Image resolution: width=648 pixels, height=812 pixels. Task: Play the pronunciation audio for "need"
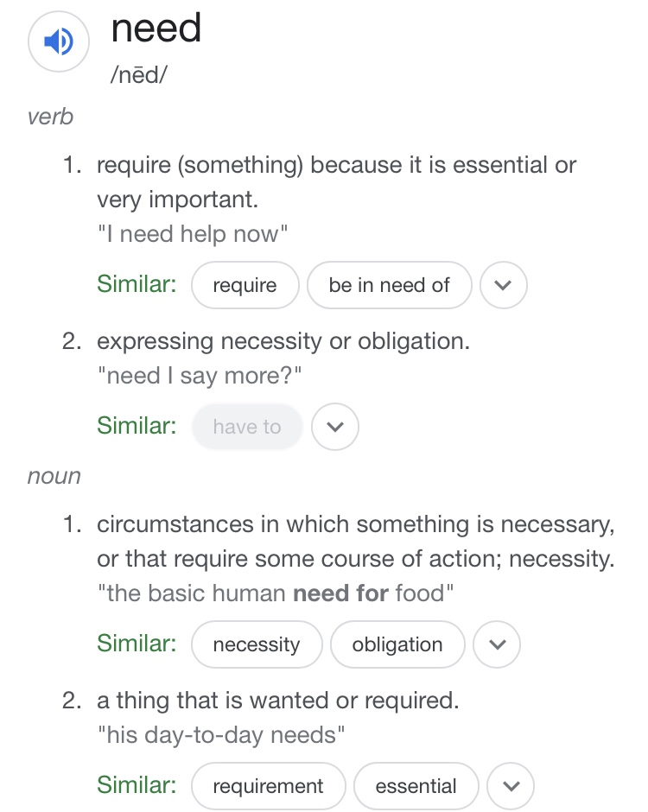[x=59, y=41]
